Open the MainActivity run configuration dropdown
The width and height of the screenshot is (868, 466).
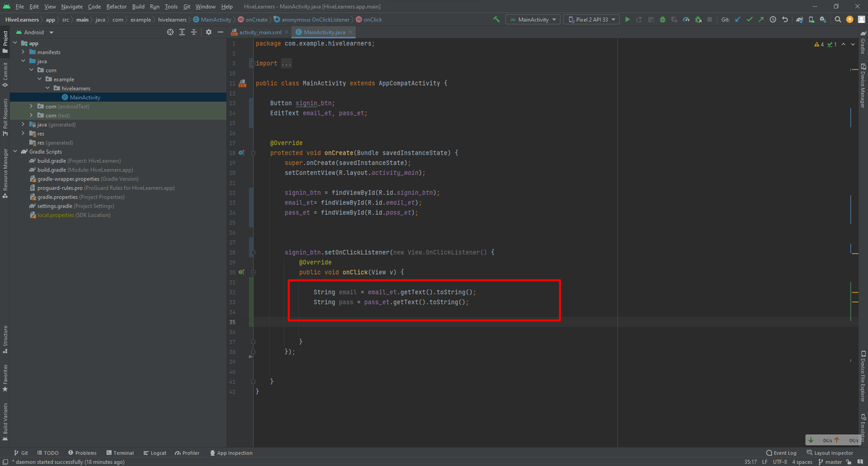(533, 20)
